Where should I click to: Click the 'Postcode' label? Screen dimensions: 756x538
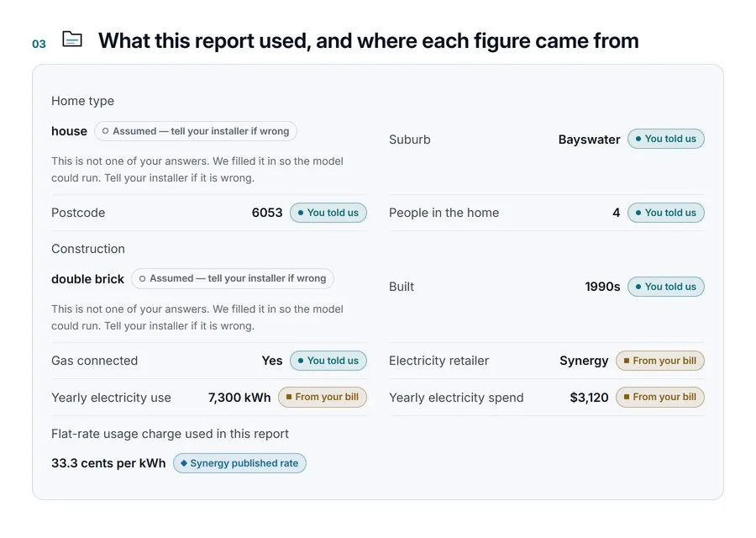tap(78, 213)
